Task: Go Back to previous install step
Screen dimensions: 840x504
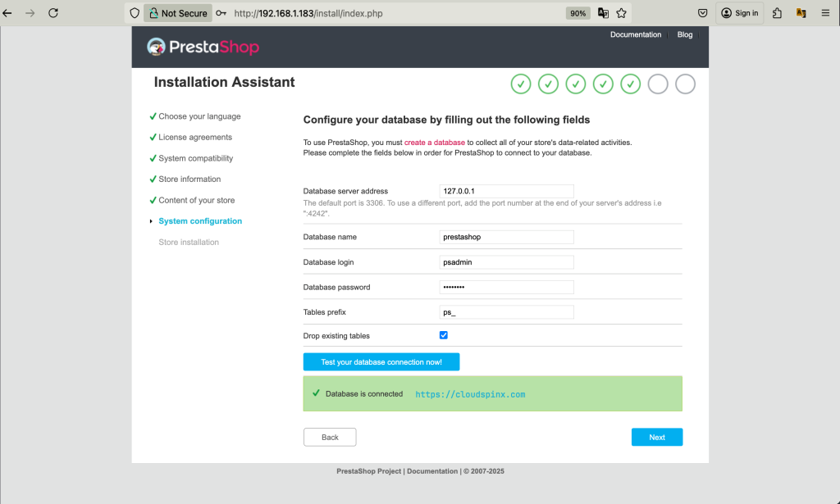Action: click(x=330, y=437)
